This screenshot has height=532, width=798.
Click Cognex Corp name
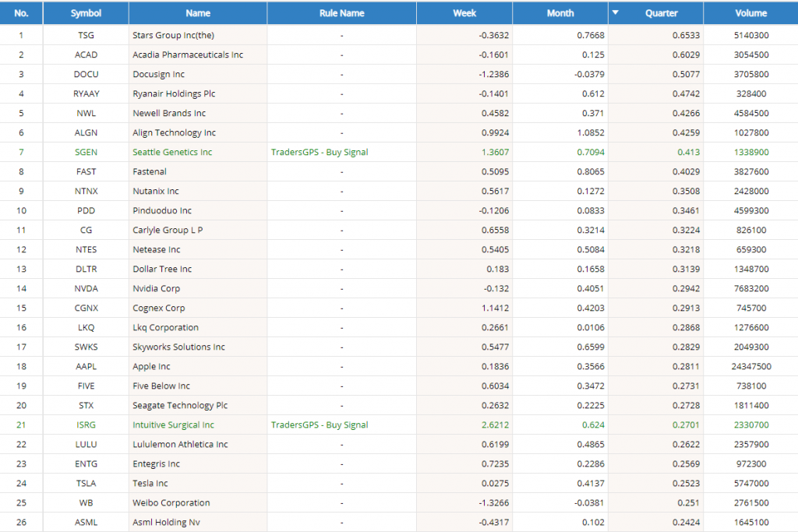[x=159, y=308]
